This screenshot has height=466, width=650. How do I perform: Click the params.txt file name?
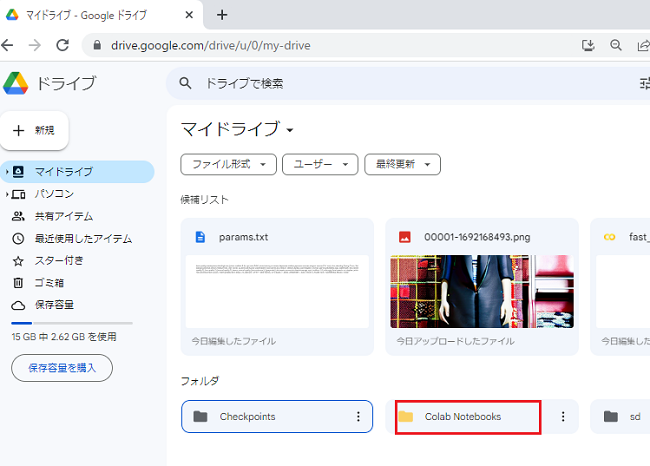pyautogui.click(x=243, y=237)
